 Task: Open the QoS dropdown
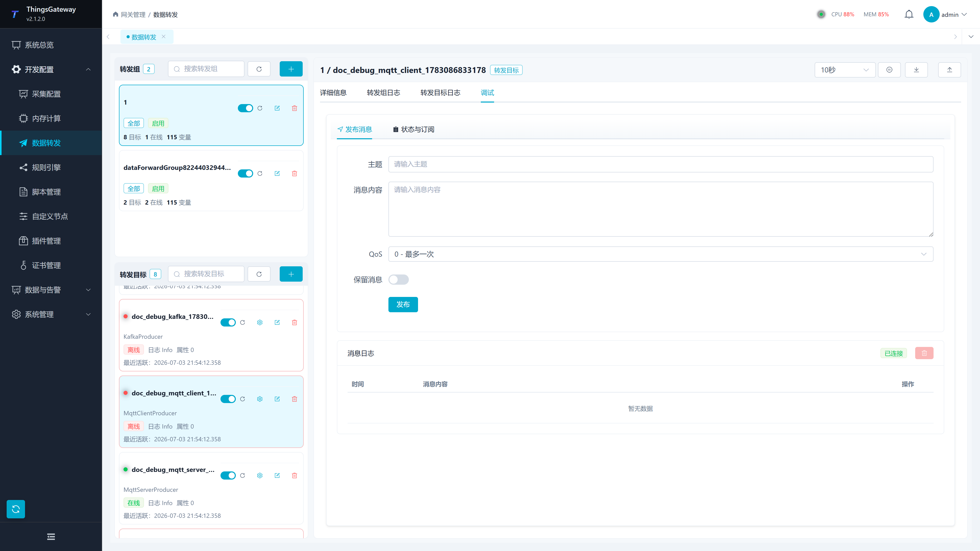coord(660,254)
